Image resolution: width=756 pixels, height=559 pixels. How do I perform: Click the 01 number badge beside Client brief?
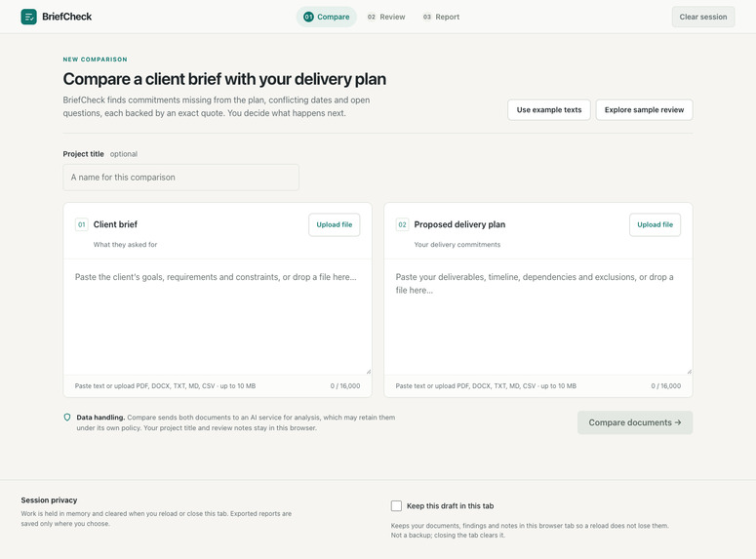tap(82, 224)
